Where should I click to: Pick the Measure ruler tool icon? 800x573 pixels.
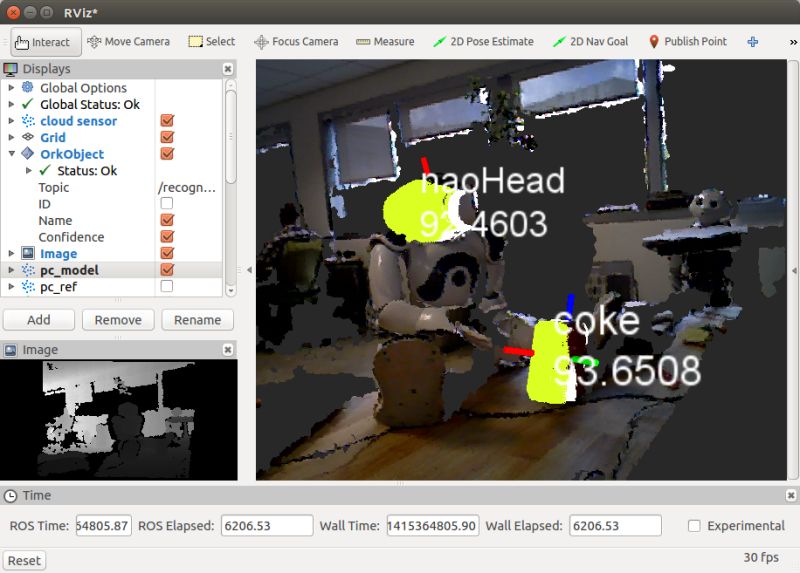click(x=363, y=42)
